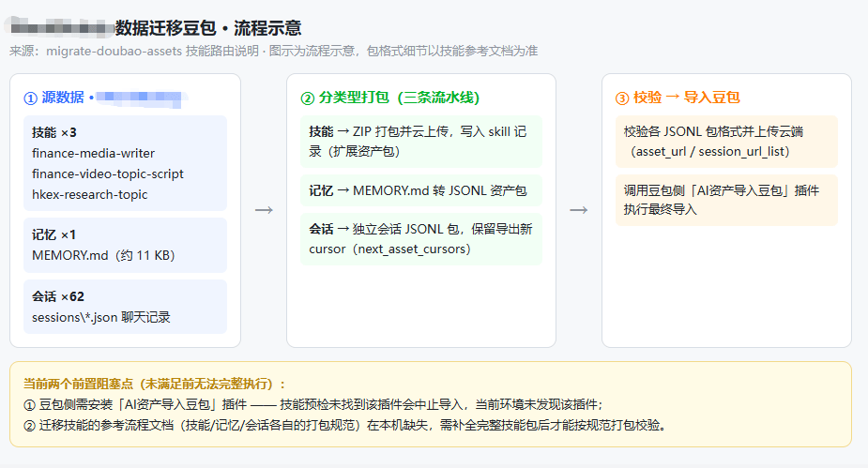
Task: Click the '记忆 ×1' label
Action: [53, 234]
